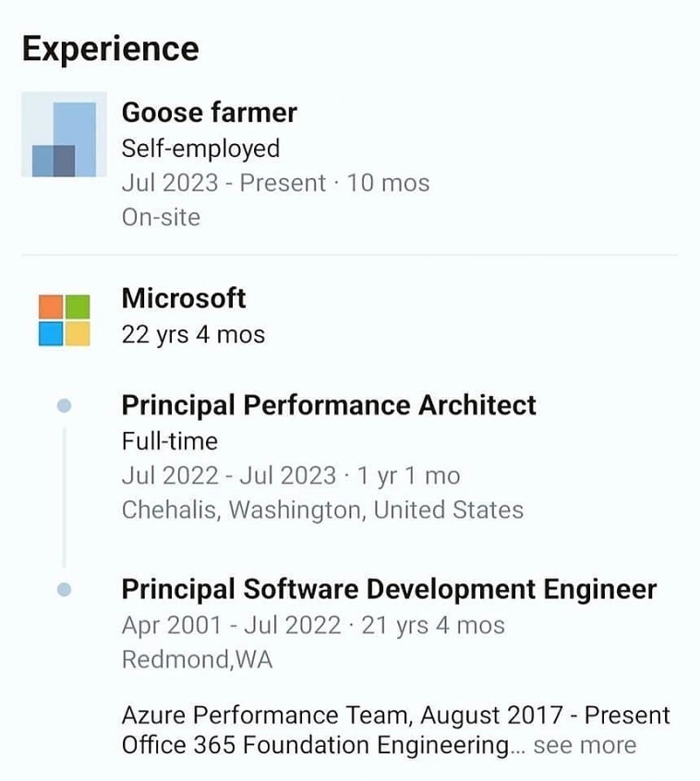
Task: Click the "Apr 2001 - Jul 2022" date range
Action: (231, 625)
